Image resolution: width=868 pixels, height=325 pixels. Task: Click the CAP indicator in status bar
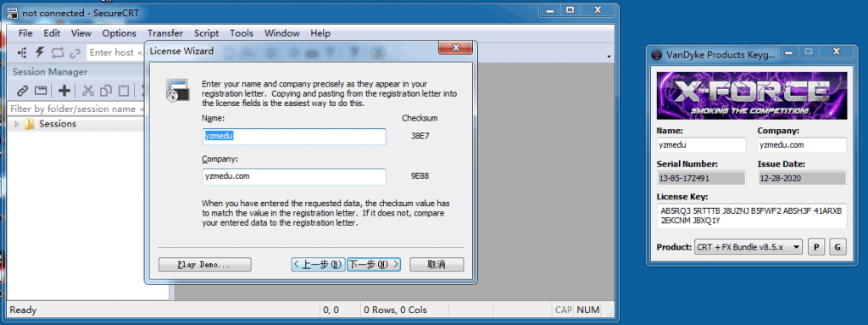click(x=564, y=310)
